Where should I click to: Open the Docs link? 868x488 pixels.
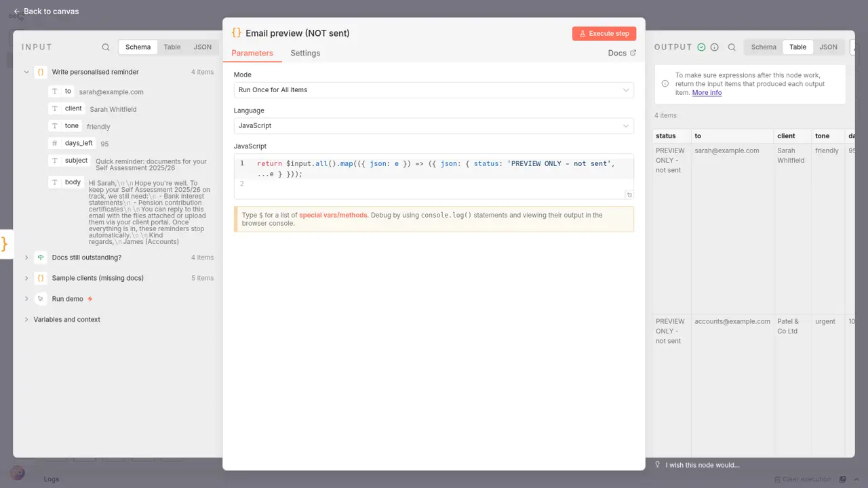[x=622, y=53]
